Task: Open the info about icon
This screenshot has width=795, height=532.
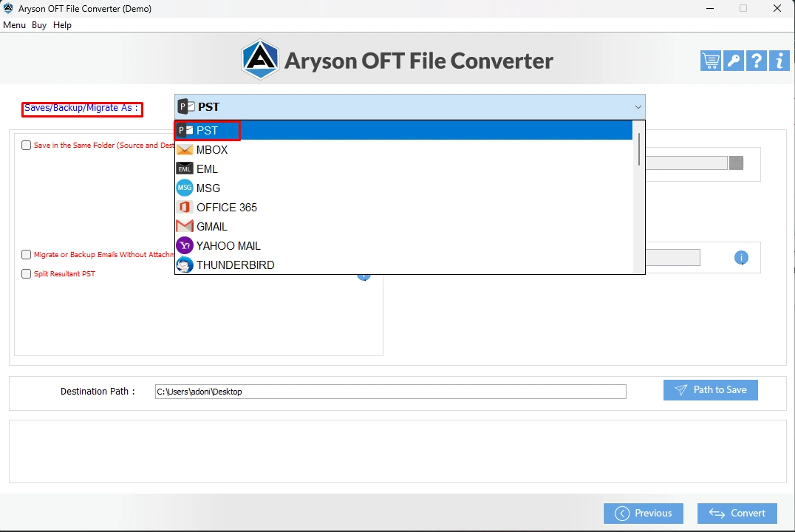Action: [x=779, y=61]
